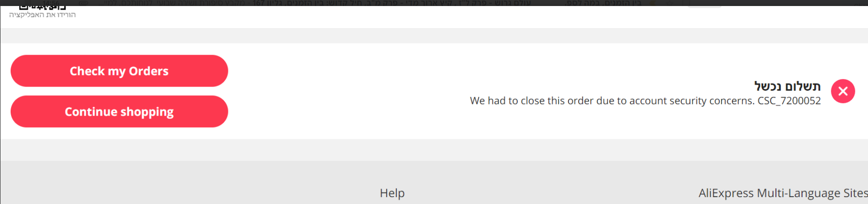Click the הורידו את האפליקציה download app link

42,15
